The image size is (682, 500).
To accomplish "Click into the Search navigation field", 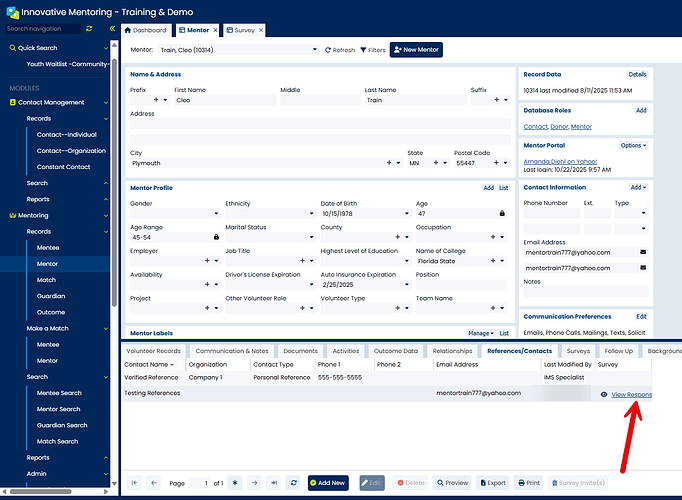I will click(40, 29).
